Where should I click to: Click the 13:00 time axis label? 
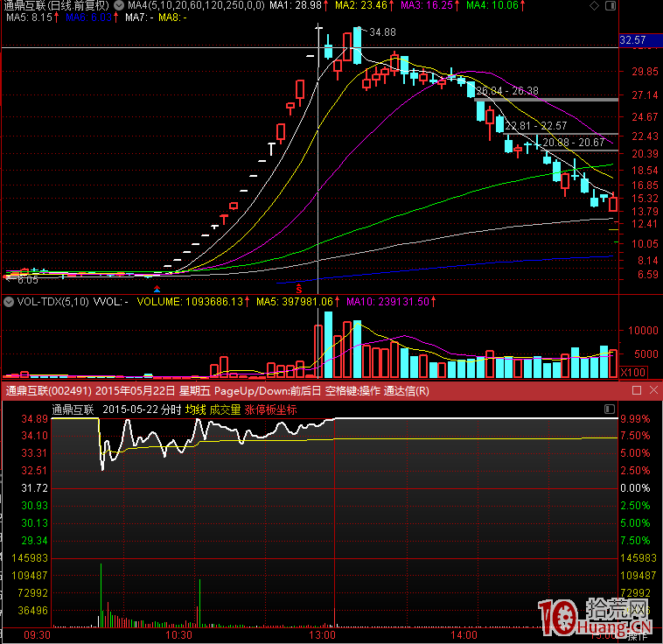coord(322,635)
